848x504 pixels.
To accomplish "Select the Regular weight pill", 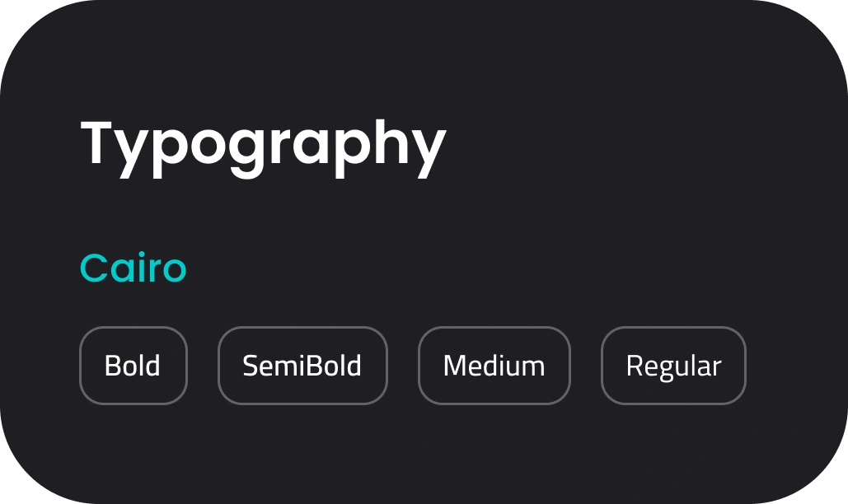I will tap(673, 366).
